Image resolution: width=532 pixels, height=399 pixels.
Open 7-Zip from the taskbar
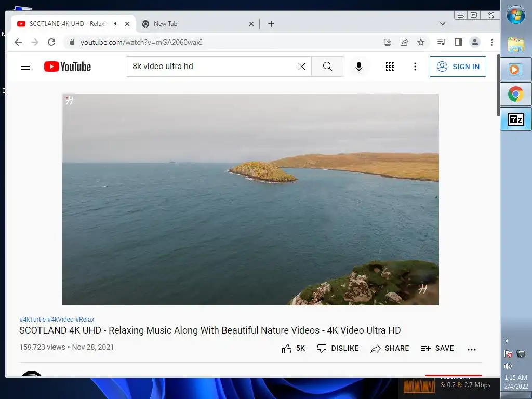[516, 119]
